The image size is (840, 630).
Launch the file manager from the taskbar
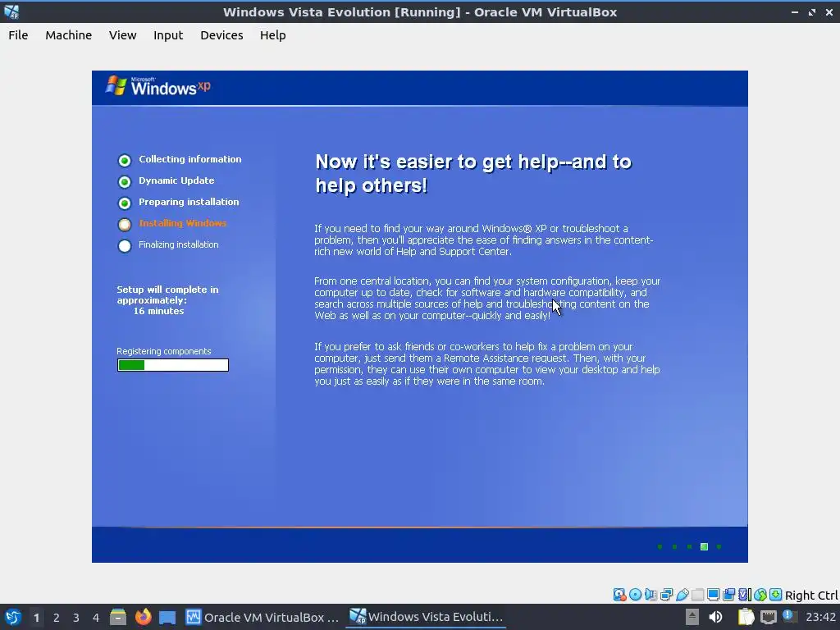point(118,617)
